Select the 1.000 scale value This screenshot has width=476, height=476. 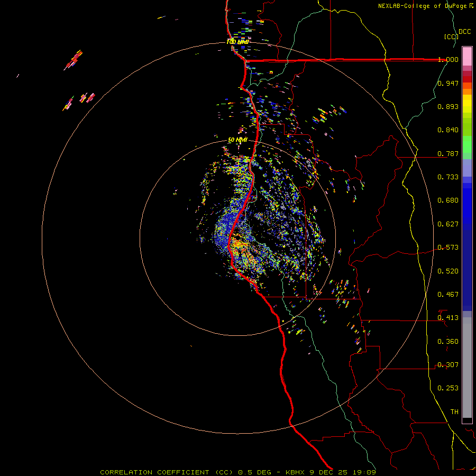tap(448, 59)
